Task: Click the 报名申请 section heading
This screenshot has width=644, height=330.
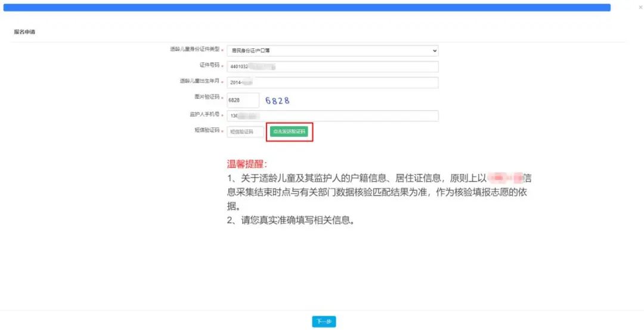Action: tap(26, 32)
